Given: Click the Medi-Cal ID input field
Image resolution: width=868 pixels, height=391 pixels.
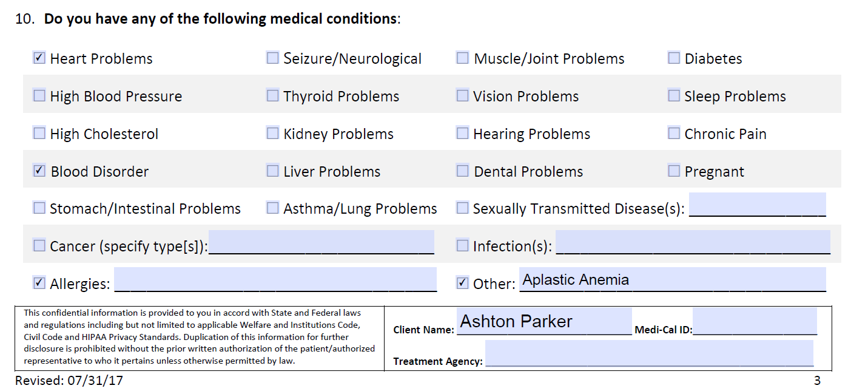Looking at the screenshot, I should 755,321.
